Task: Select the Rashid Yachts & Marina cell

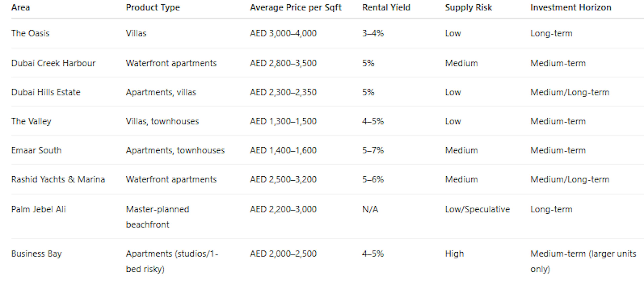Action: click(58, 179)
